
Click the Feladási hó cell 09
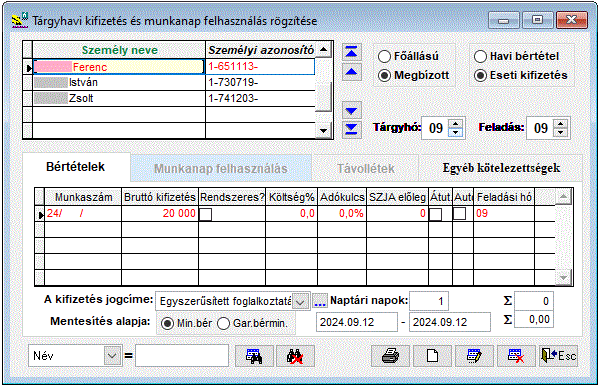[x=504, y=214]
